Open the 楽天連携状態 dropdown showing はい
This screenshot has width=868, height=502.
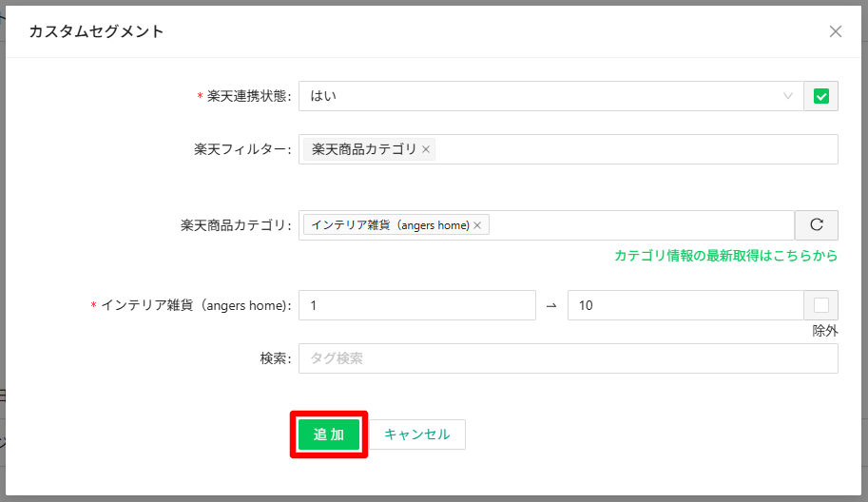point(550,96)
